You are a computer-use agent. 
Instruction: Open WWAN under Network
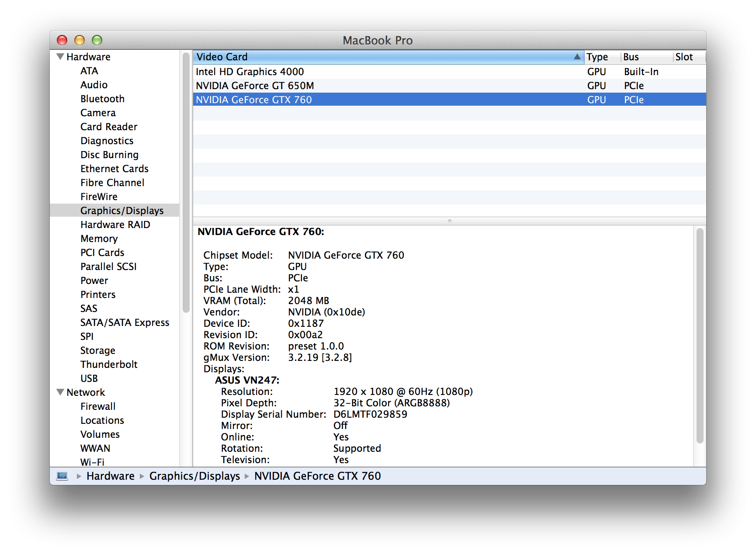tap(95, 448)
